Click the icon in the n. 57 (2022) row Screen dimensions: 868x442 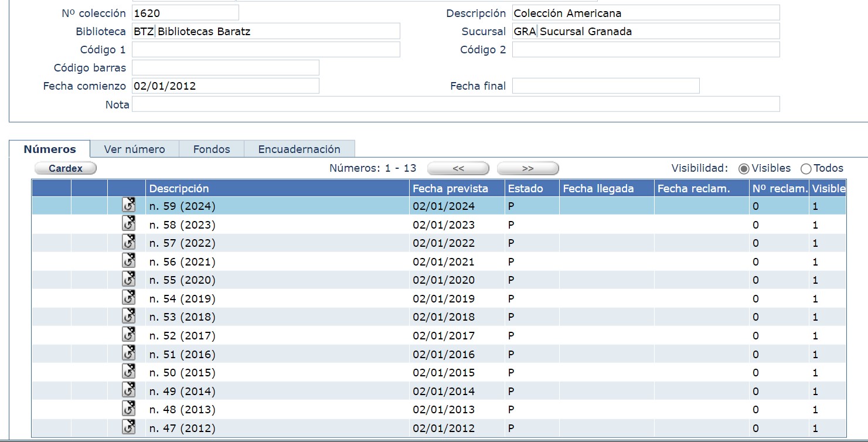click(x=128, y=242)
